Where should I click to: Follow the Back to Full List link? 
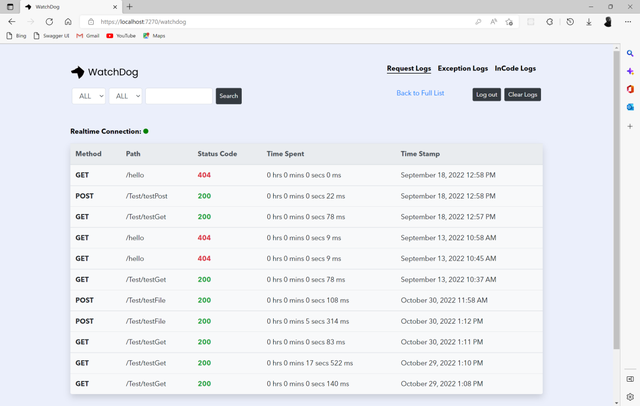[x=420, y=93]
